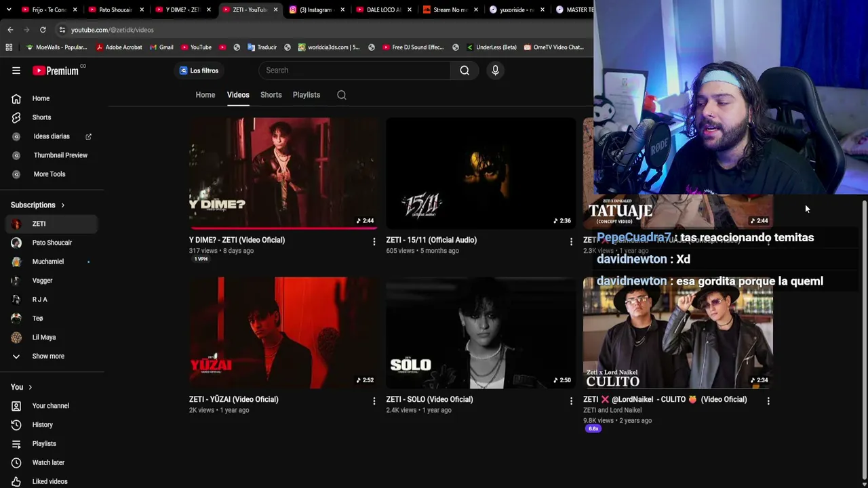Open Your channel
This screenshot has height=488, width=868.
click(52, 406)
